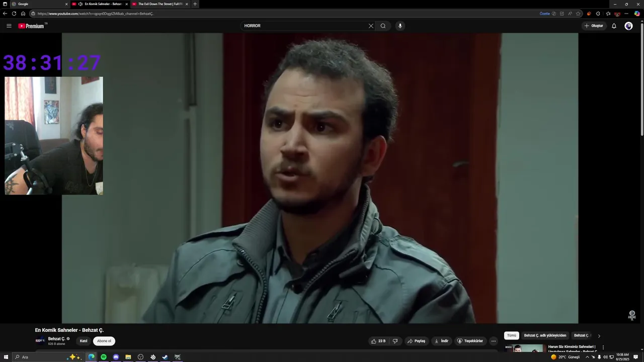Close the Google tab
The width and height of the screenshot is (644, 362).
point(66,4)
